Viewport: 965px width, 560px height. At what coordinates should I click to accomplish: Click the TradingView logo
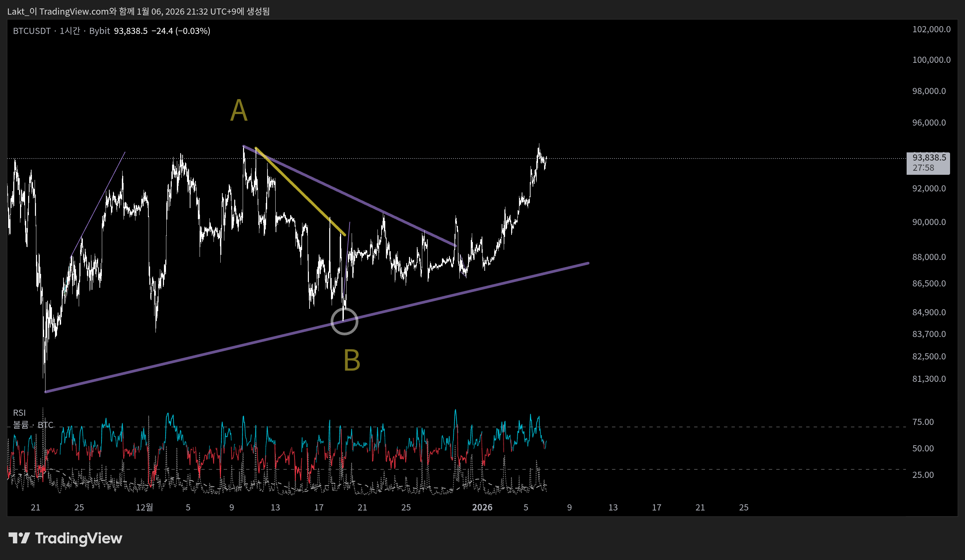click(65, 538)
